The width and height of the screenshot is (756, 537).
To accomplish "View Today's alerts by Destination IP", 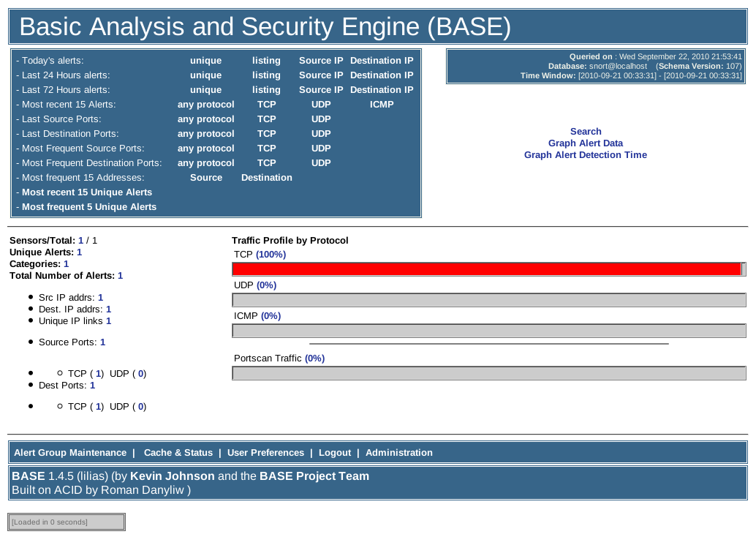I will pos(382,61).
